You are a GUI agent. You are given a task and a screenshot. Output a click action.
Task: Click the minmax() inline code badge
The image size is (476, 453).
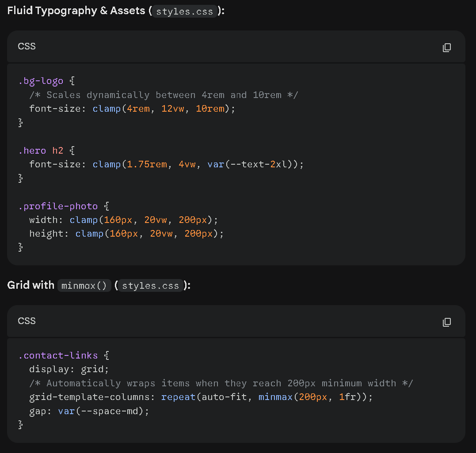click(x=84, y=285)
